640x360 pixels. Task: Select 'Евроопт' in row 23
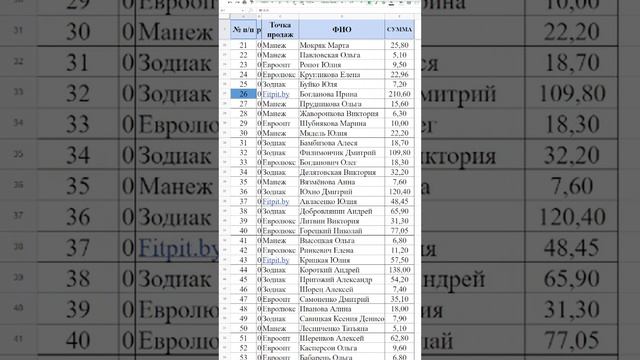pos(280,64)
